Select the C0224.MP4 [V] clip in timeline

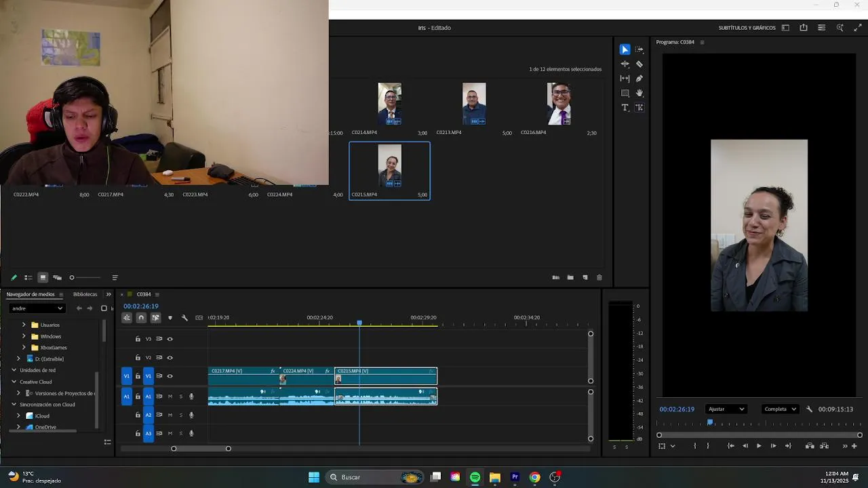(x=307, y=376)
